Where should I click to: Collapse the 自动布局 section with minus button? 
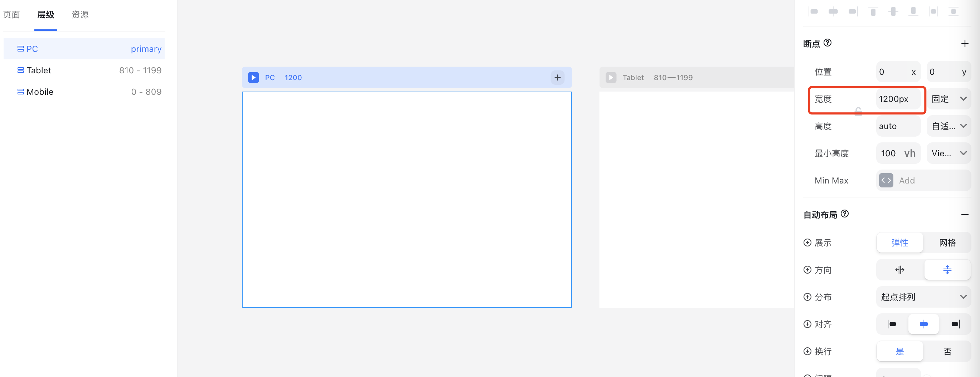click(x=964, y=215)
